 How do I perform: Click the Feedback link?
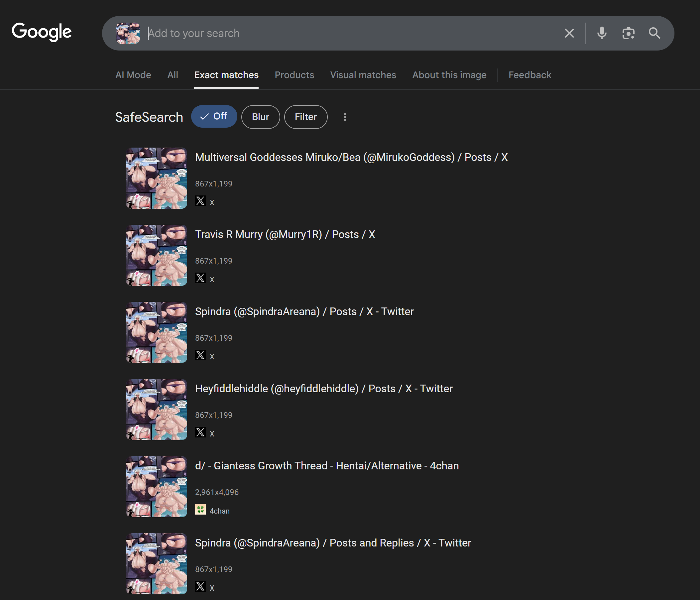529,75
